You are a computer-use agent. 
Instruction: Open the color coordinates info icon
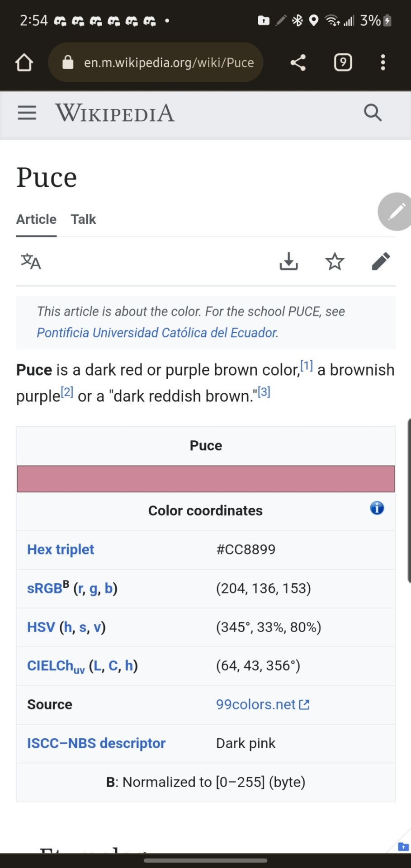point(377,508)
